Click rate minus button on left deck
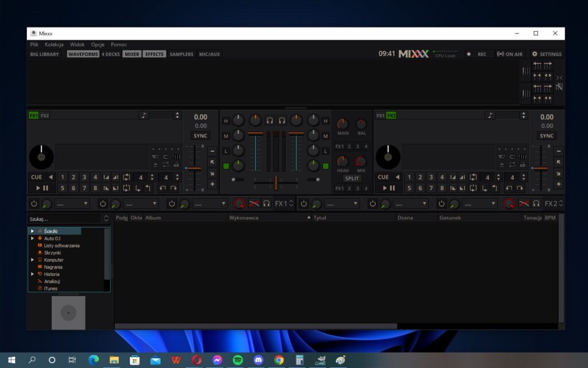The width and height of the screenshot is (588, 368). (212, 151)
